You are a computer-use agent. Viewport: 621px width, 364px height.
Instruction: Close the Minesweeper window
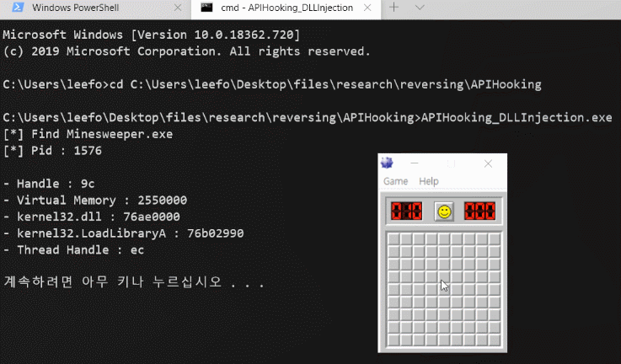click(x=488, y=163)
